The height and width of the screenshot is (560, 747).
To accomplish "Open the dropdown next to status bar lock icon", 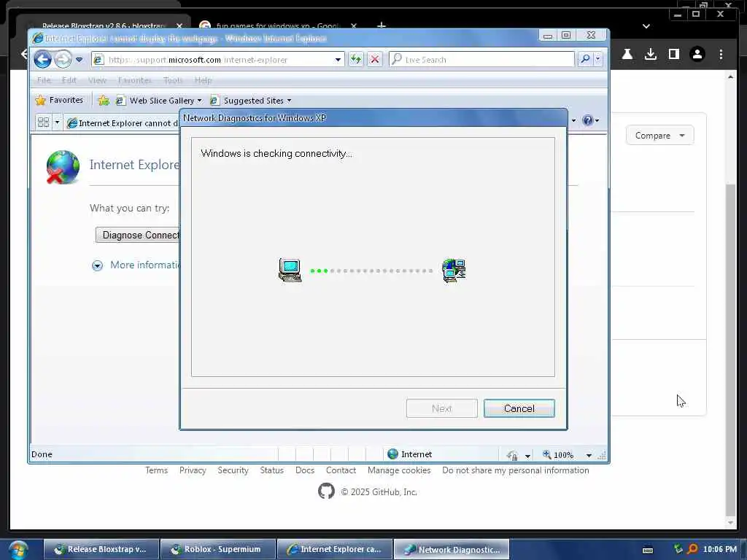I will (x=527, y=456).
